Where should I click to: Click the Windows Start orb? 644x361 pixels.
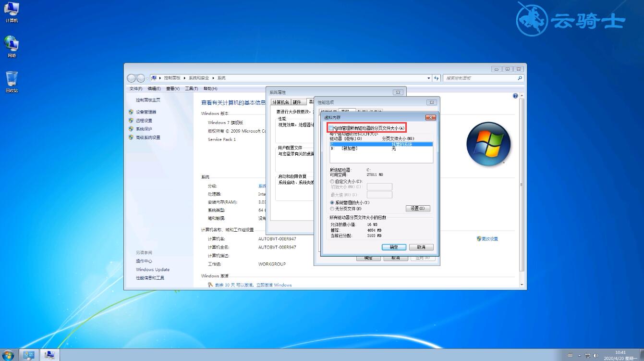click(8, 355)
